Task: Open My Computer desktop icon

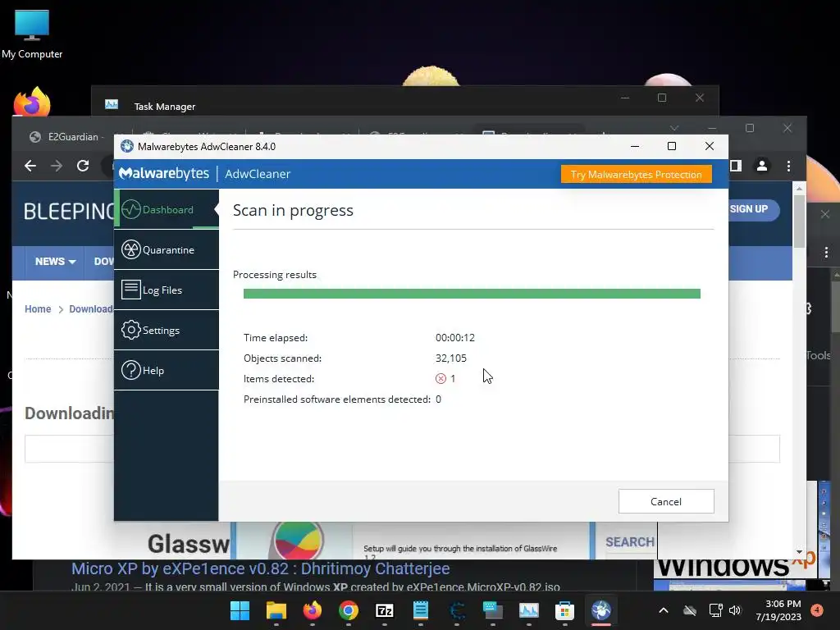Action: pyautogui.click(x=32, y=33)
